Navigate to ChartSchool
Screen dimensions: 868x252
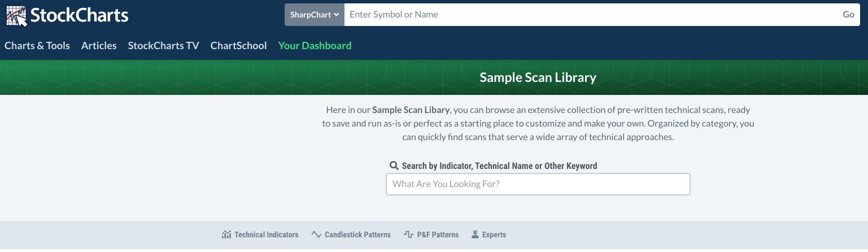(x=238, y=46)
